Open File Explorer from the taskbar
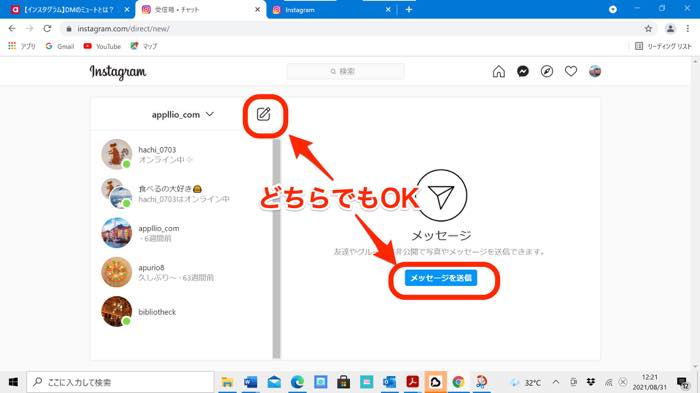 click(228, 382)
